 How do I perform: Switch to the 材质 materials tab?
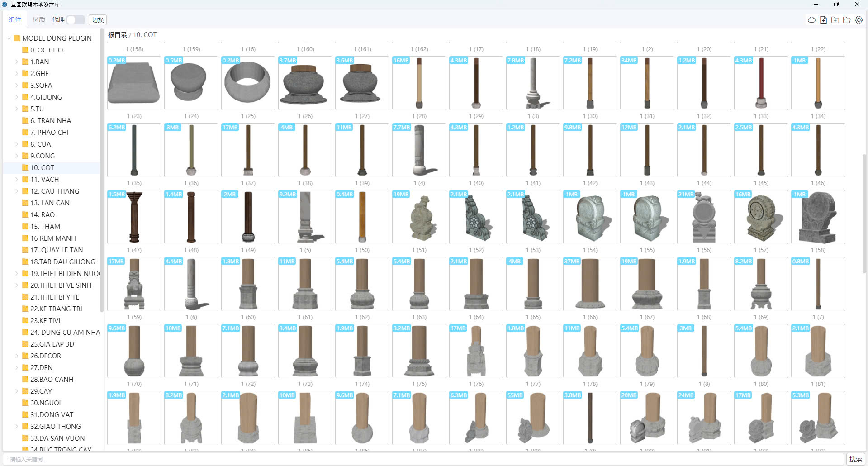[x=39, y=20]
